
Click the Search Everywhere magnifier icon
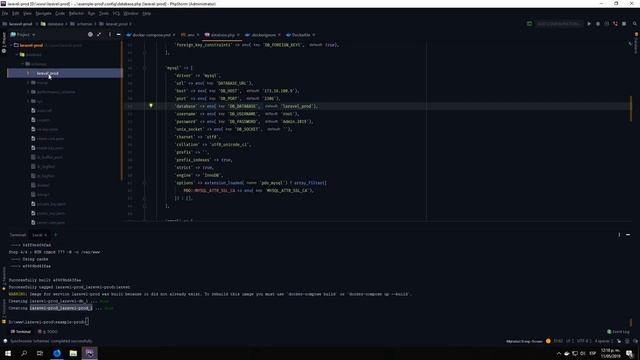pos(635,24)
